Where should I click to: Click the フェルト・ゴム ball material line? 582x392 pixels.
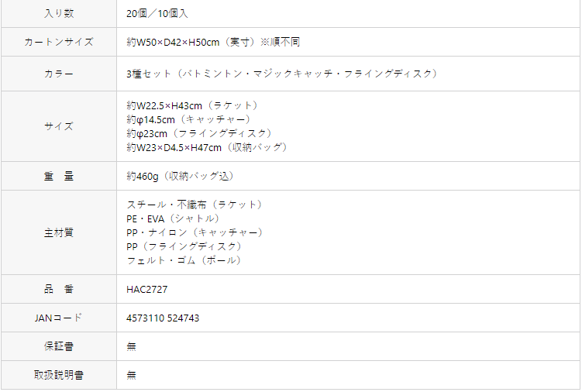pyautogui.click(x=184, y=260)
